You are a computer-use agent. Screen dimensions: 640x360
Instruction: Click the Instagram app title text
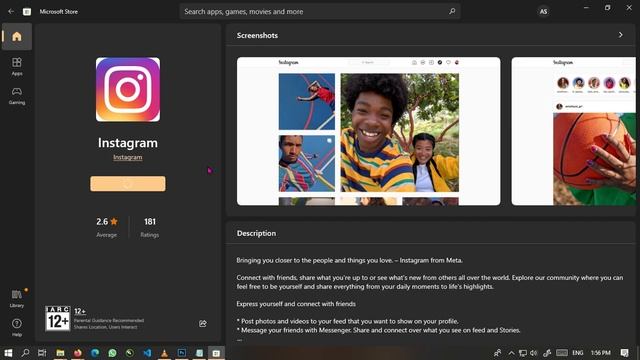click(128, 143)
